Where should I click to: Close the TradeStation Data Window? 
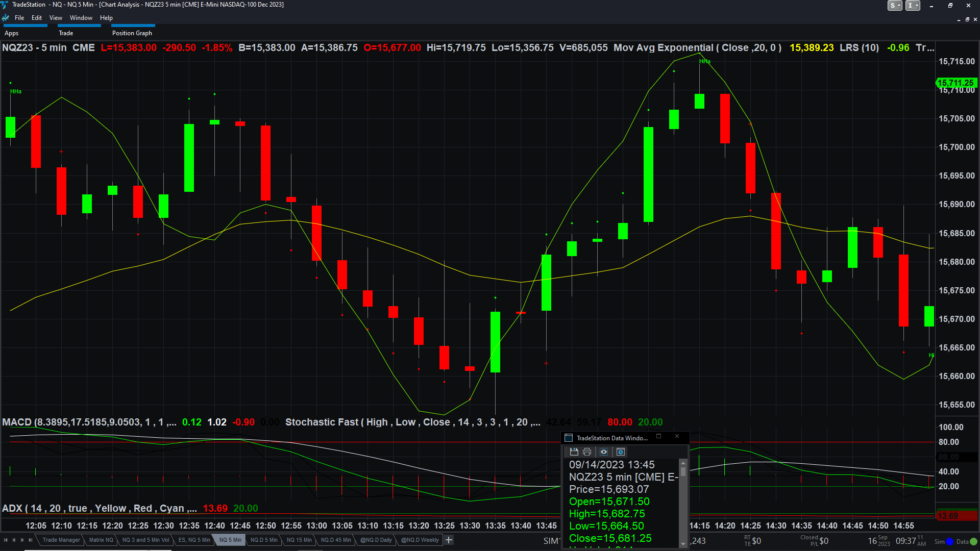(677, 436)
